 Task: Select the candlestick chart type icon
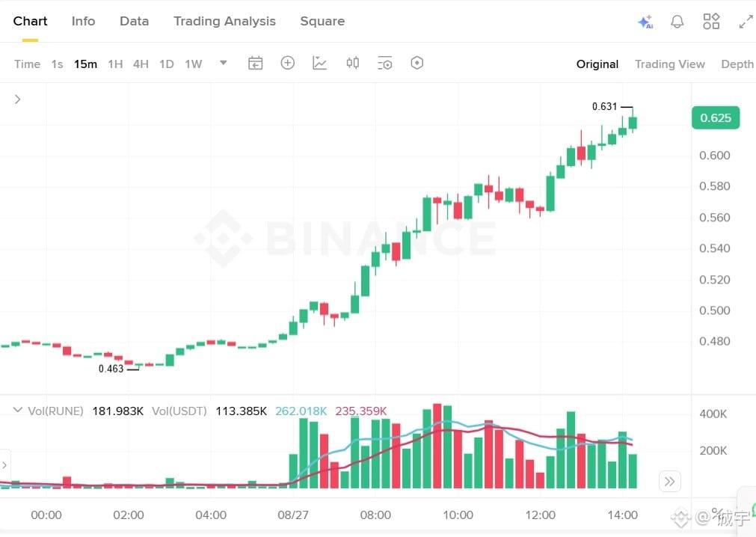coord(352,63)
